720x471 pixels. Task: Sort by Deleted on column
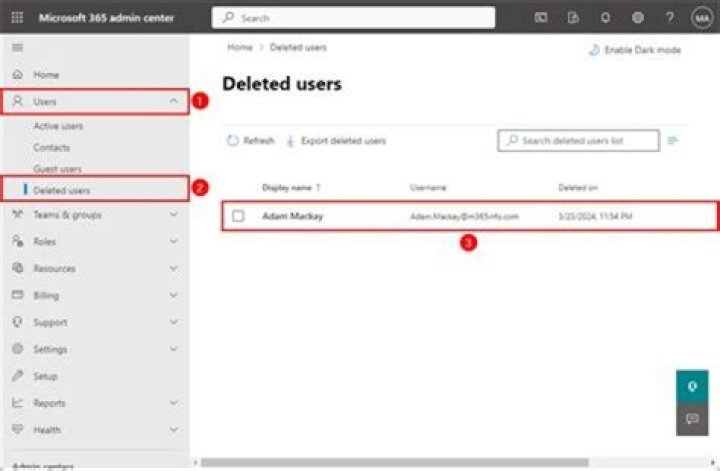(x=578, y=187)
